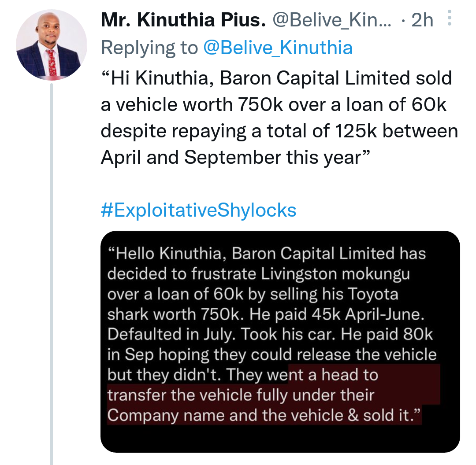Expand the attached black screenshot image

pyautogui.click(x=280, y=342)
